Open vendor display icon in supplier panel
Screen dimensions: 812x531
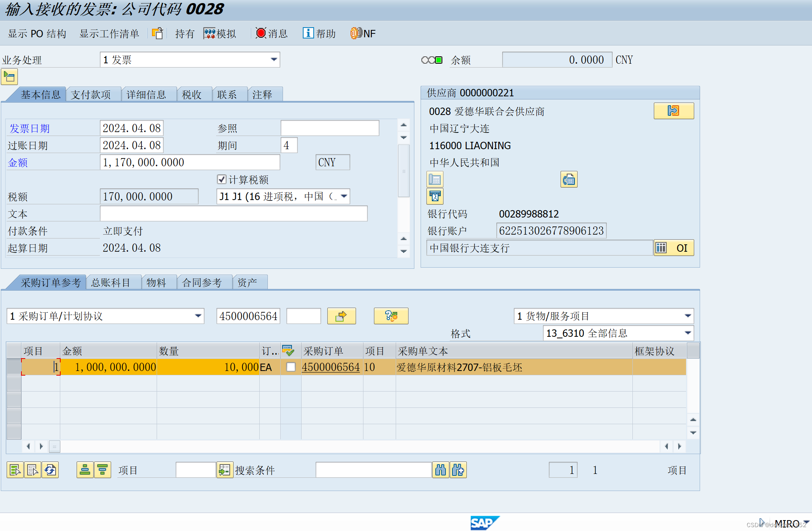point(673,111)
